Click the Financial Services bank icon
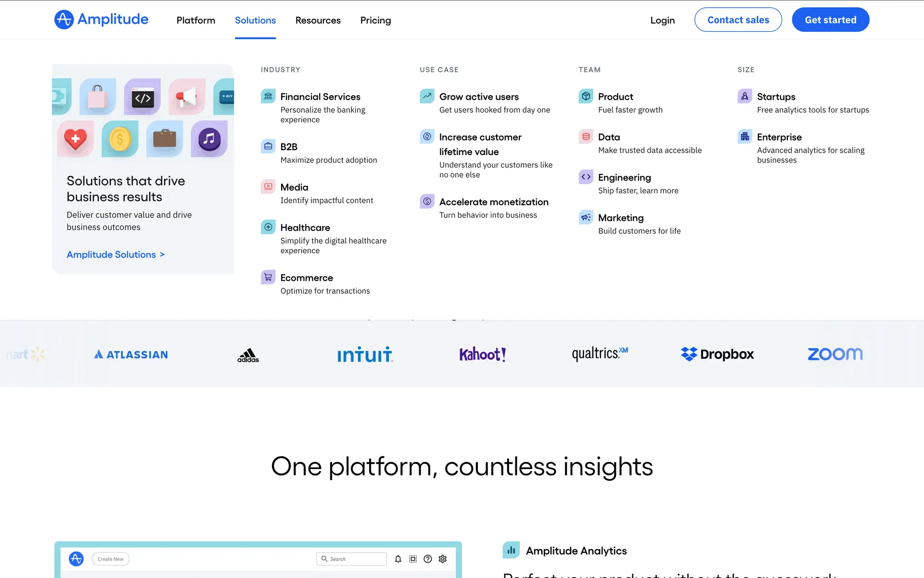 [x=268, y=96]
